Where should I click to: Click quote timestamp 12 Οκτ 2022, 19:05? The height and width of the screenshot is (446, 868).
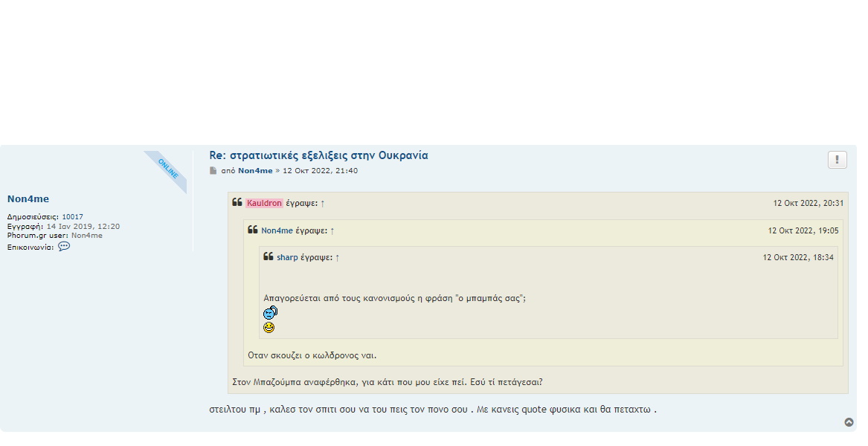tap(803, 230)
